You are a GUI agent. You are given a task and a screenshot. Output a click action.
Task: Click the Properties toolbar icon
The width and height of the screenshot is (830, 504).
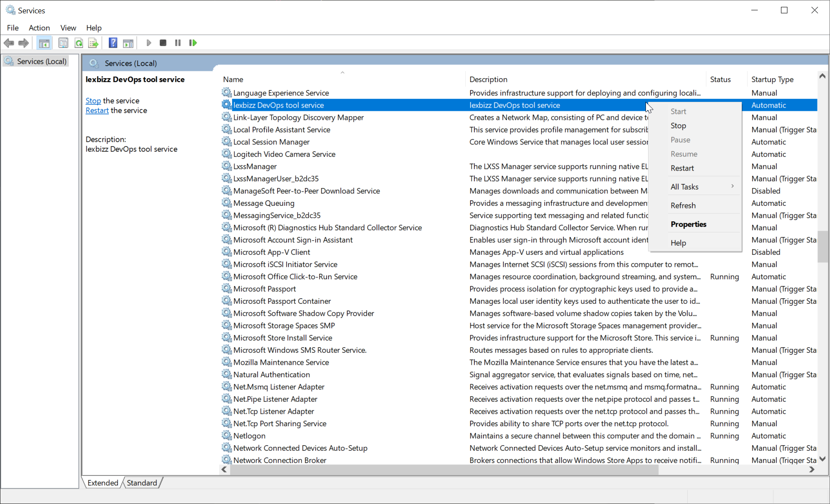coord(63,43)
